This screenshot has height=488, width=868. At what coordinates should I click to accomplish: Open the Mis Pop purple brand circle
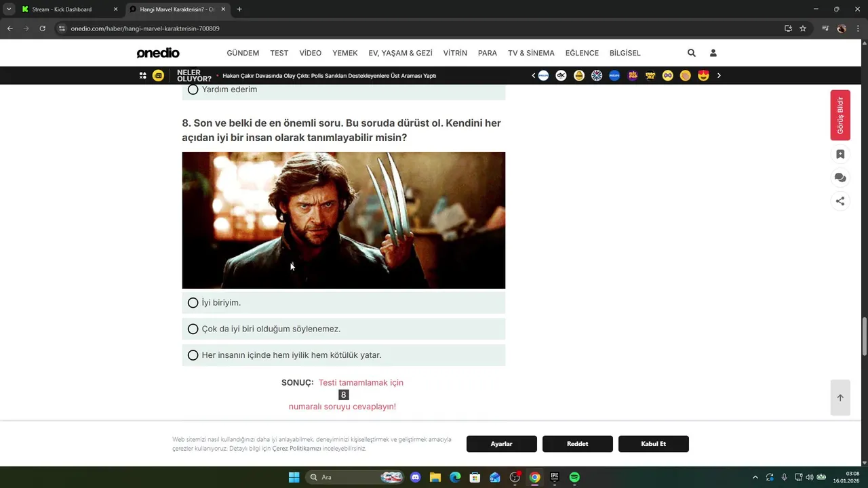[x=633, y=76]
